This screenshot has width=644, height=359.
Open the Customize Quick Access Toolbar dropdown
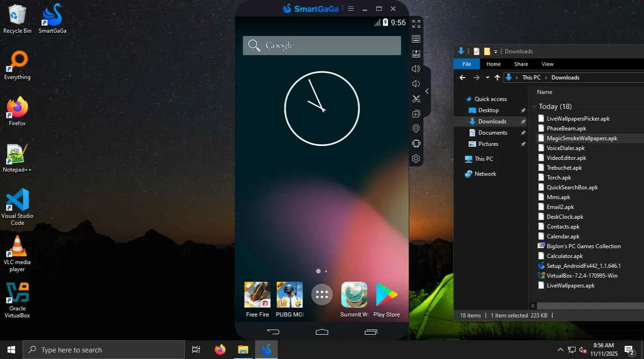pos(496,51)
